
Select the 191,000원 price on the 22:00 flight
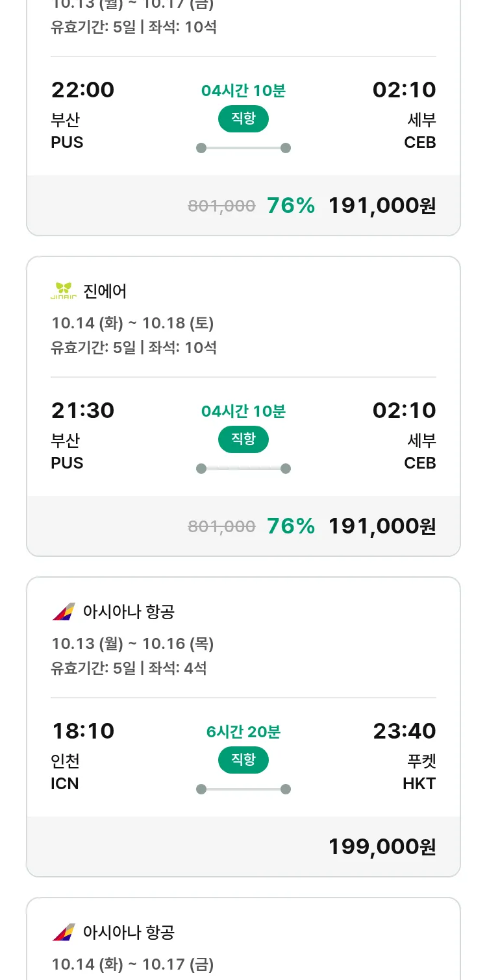click(382, 205)
